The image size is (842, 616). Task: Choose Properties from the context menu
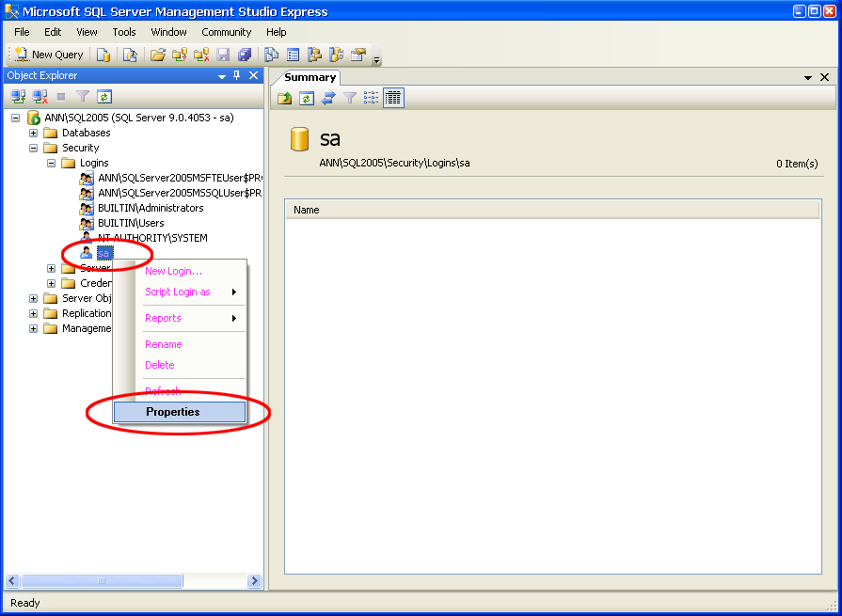(x=173, y=412)
